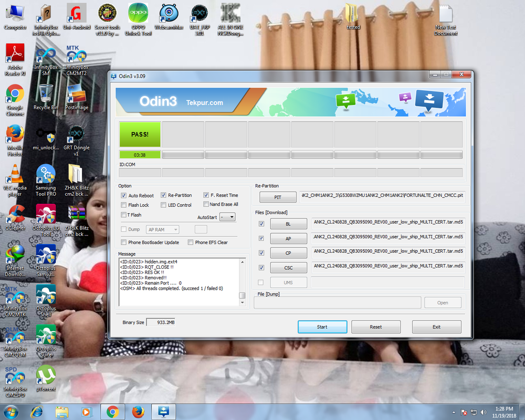Launch OPPO Unlock Tool shortcut

click(138, 20)
